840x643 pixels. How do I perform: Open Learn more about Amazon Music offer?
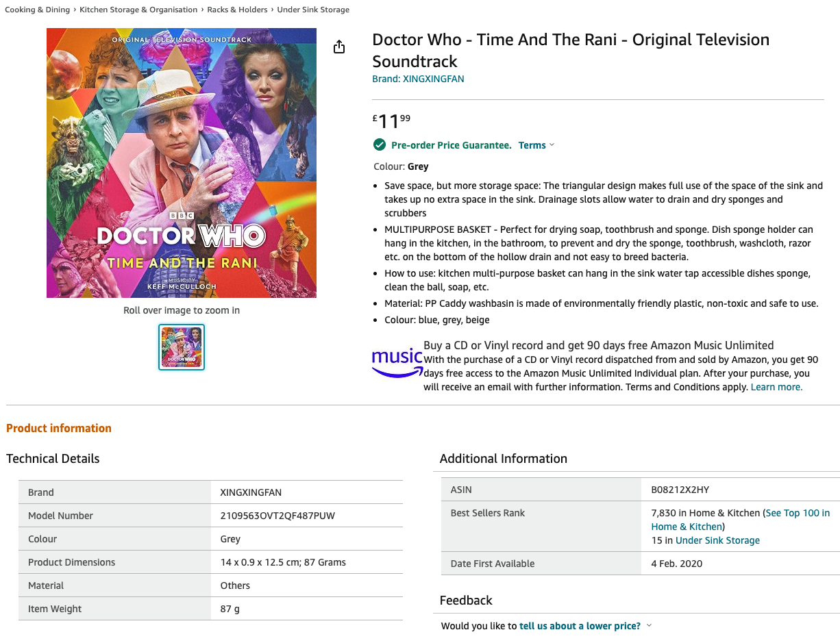[776, 387]
